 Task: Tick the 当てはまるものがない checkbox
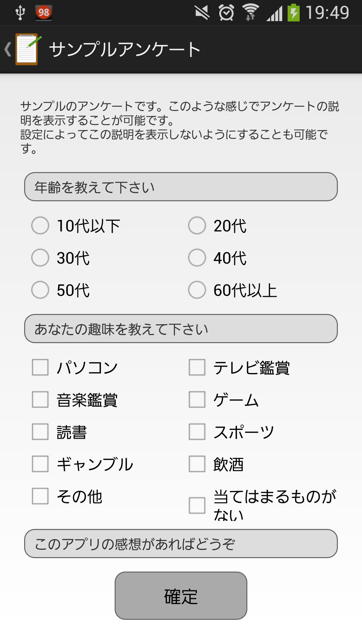coord(197,505)
